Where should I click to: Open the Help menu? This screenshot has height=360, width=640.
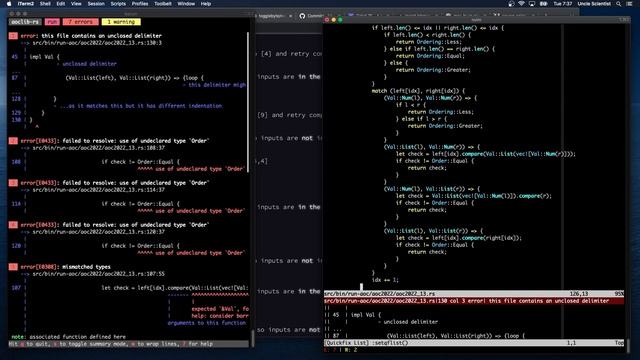pyautogui.click(x=206, y=4)
